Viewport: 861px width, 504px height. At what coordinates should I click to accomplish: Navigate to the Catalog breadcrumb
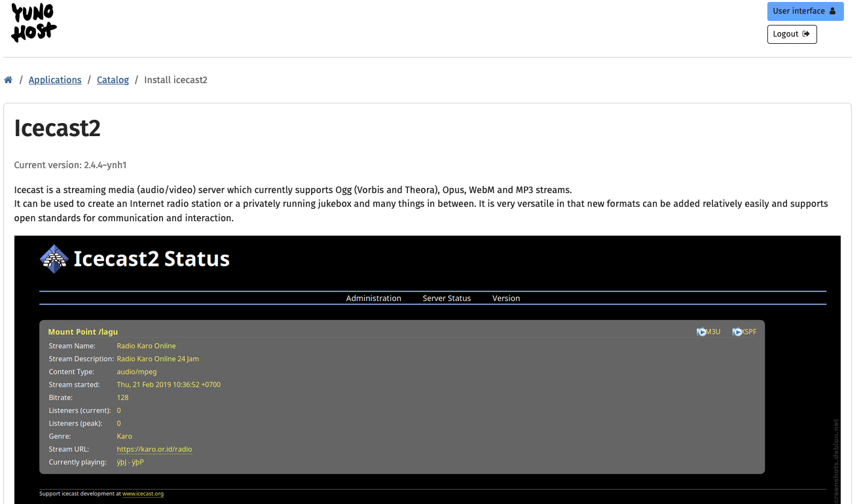[x=113, y=80]
